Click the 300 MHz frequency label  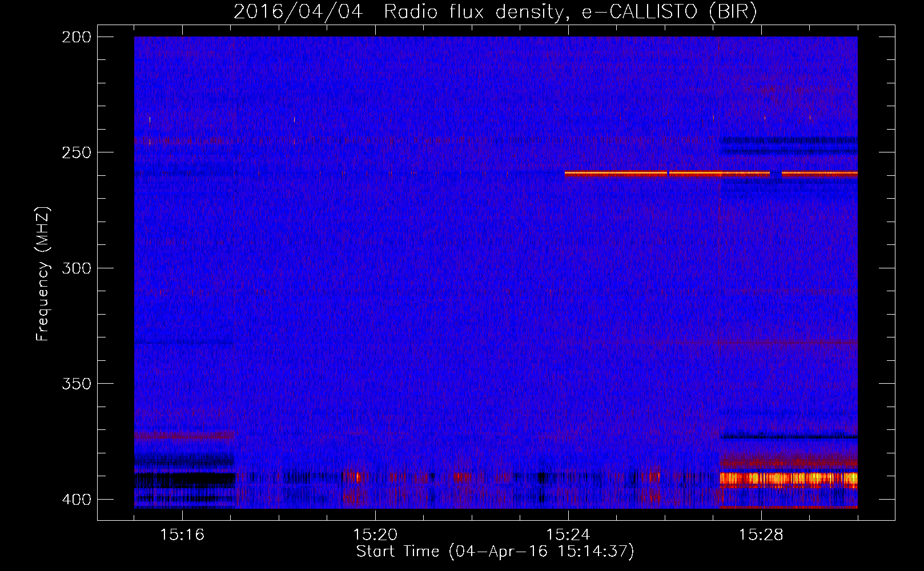coord(77,268)
